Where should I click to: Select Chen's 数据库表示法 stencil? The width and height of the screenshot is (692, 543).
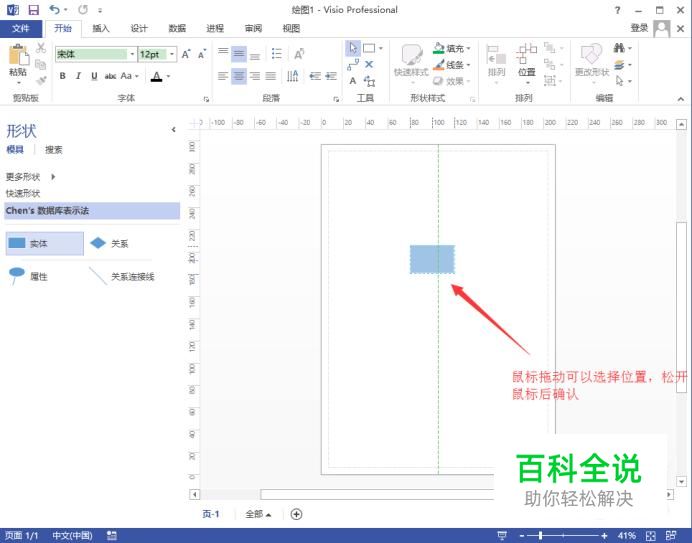pos(92,211)
